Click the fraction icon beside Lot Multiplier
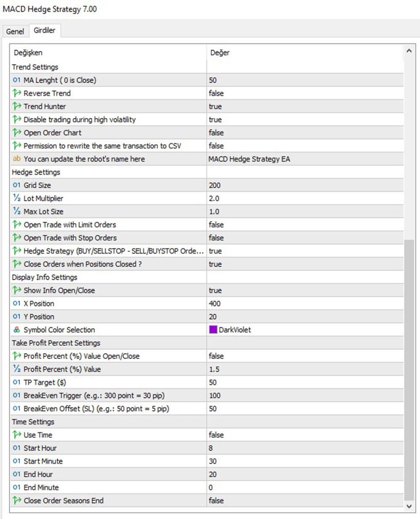This screenshot has height=519, width=420. (16, 198)
